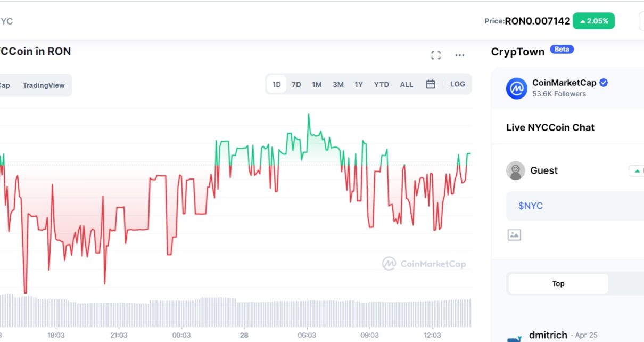Select the 1M time range
644x342 pixels.
click(x=317, y=84)
